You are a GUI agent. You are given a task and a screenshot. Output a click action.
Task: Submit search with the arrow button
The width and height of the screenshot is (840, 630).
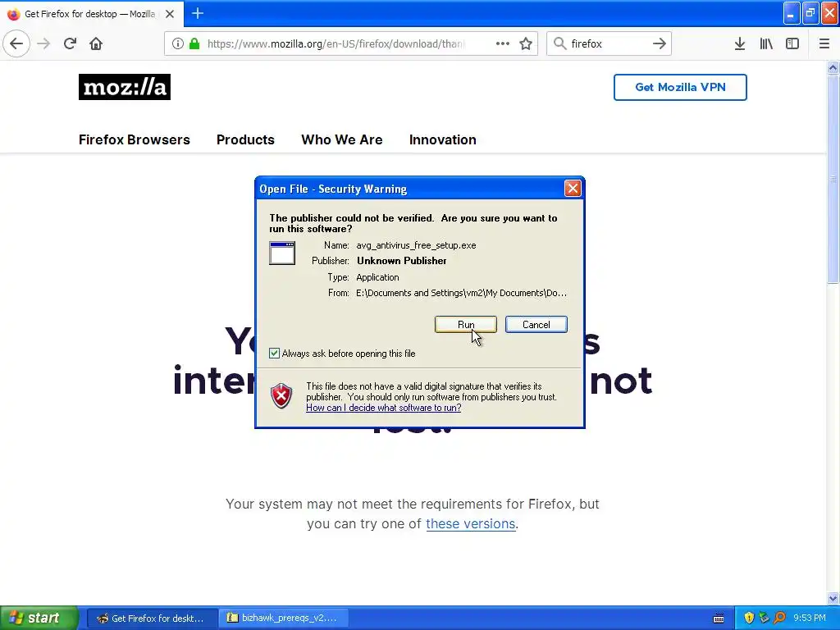660,43
